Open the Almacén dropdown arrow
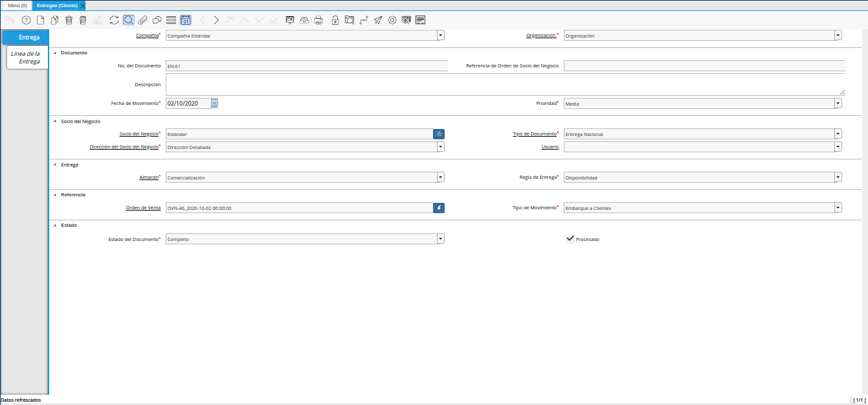The width and height of the screenshot is (868, 405). [441, 177]
